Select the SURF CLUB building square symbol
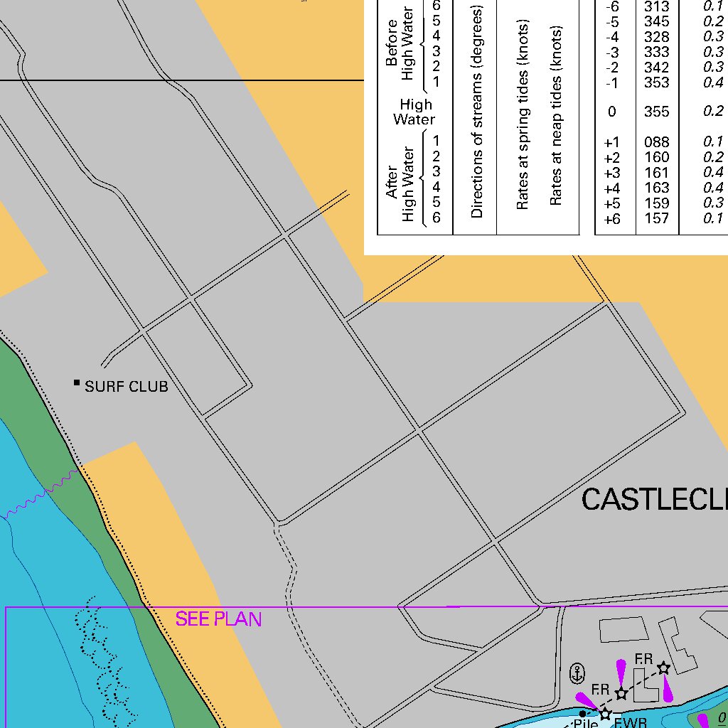Image resolution: width=728 pixels, height=728 pixels. tap(76, 384)
